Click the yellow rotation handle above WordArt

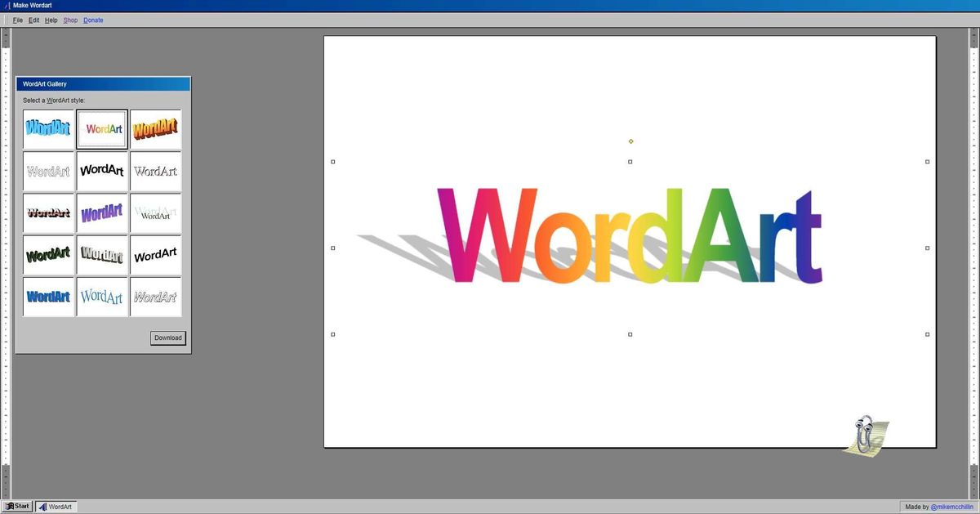click(630, 141)
